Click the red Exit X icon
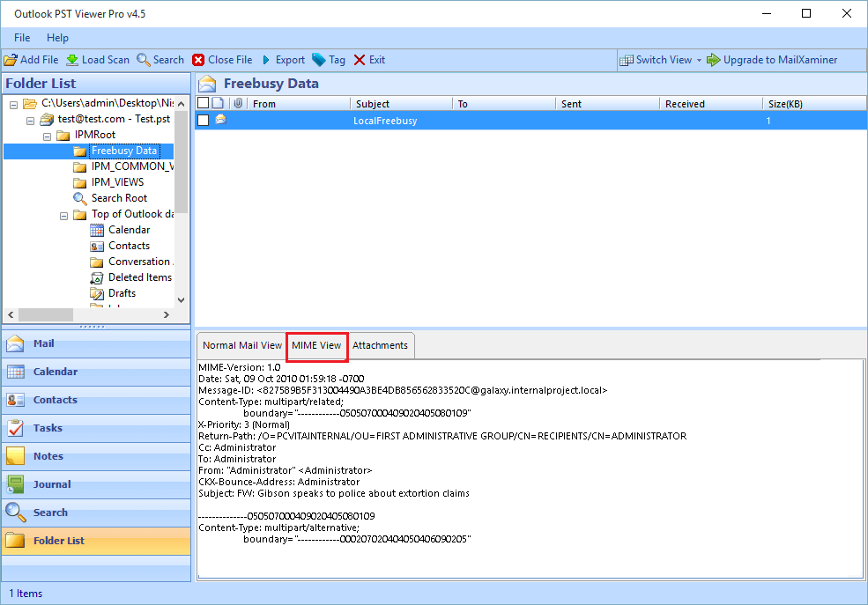The width and height of the screenshot is (868, 605). tap(360, 60)
